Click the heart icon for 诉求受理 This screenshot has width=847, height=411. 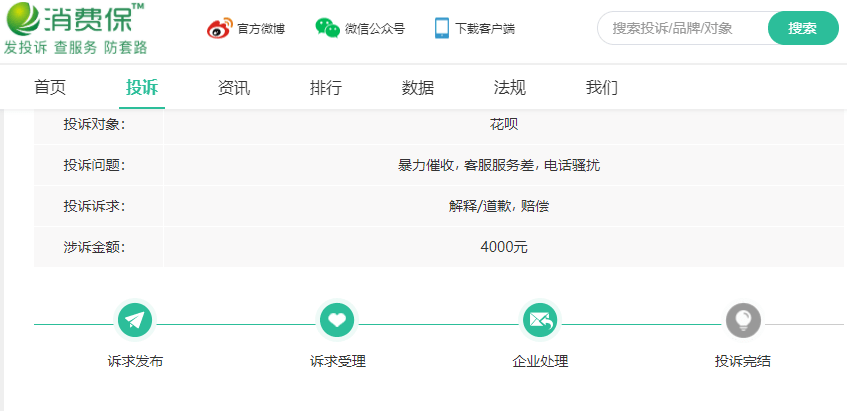click(337, 321)
